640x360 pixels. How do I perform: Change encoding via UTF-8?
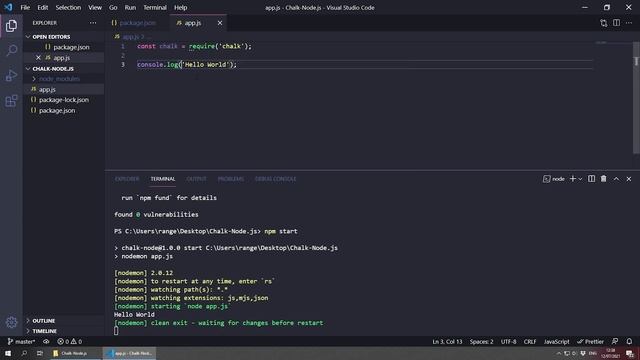pyautogui.click(x=509, y=341)
